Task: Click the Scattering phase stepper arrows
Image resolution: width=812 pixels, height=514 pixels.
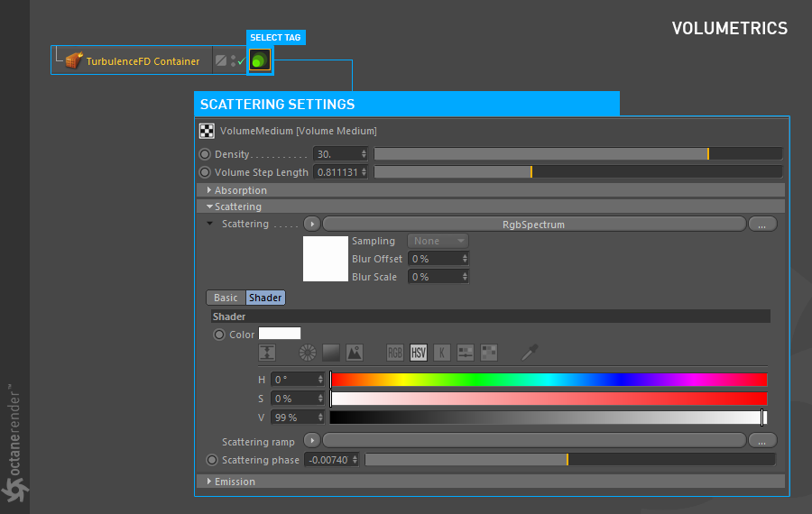Action: (355, 460)
